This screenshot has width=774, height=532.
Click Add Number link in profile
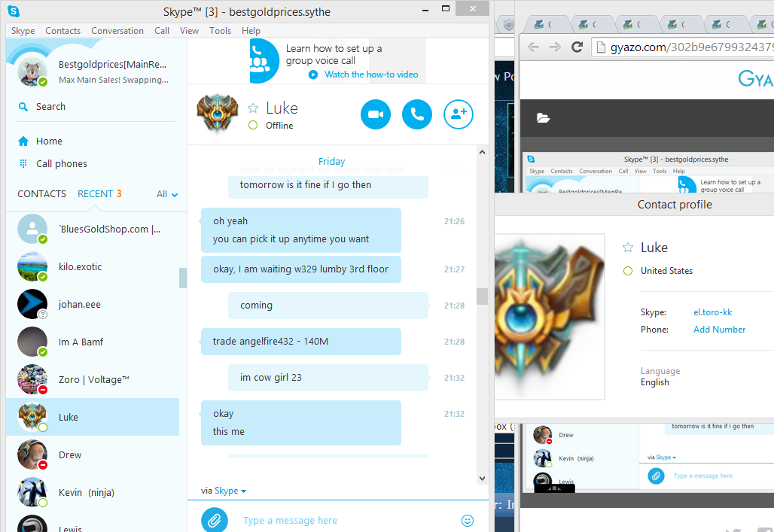pos(719,329)
